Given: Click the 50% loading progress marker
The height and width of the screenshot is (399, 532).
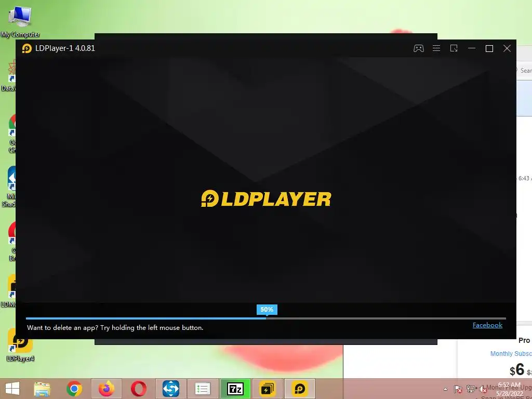Looking at the screenshot, I should tap(267, 310).
